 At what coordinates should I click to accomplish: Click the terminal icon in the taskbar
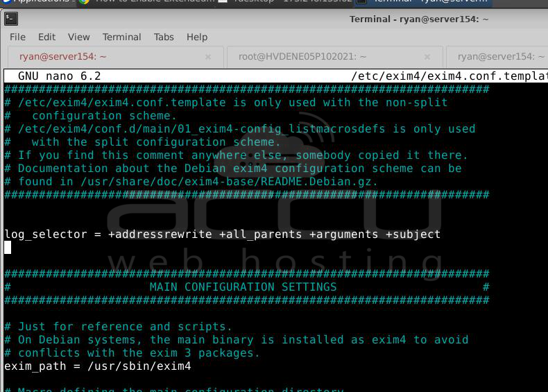point(361,2)
